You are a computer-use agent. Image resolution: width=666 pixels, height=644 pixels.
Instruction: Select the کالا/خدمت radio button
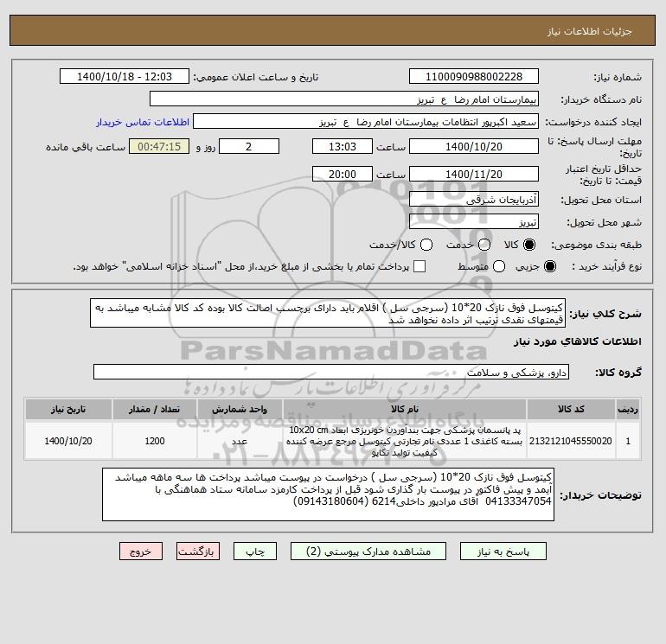click(x=426, y=245)
